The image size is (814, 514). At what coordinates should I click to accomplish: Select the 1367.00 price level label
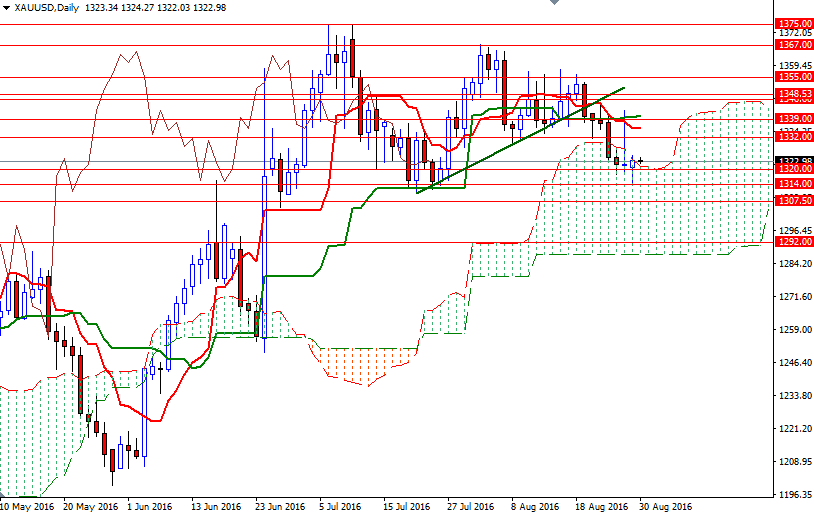794,45
